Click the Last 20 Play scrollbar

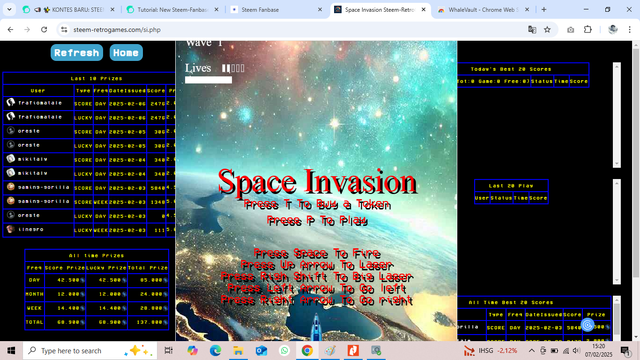pyautogui.click(x=617, y=231)
